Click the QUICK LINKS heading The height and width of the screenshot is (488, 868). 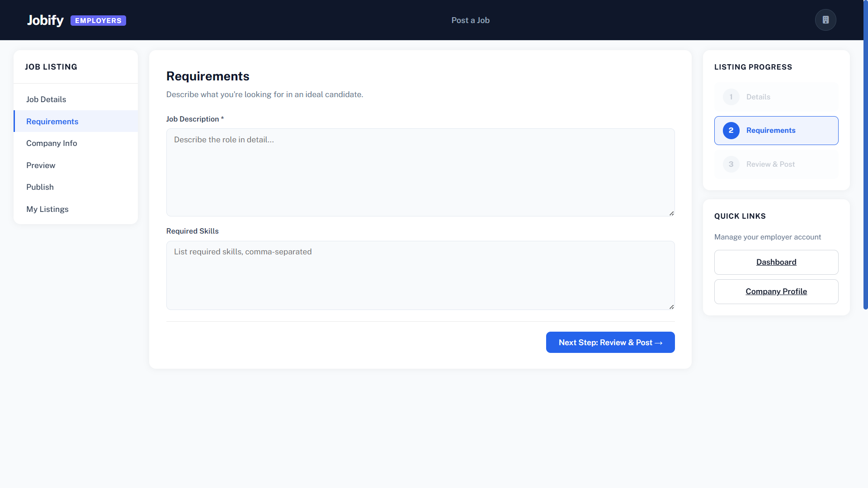click(740, 216)
